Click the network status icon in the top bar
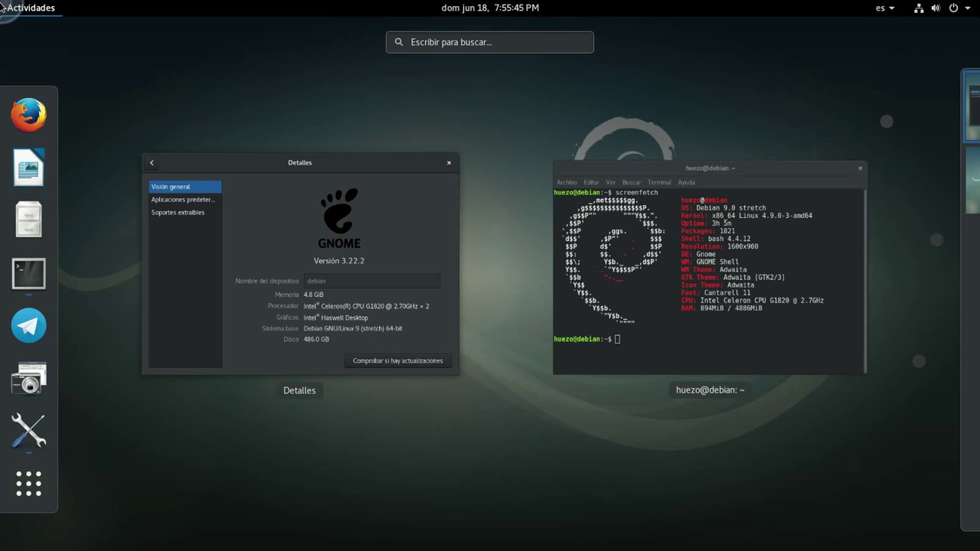The image size is (980, 551). tap(919, 8)
